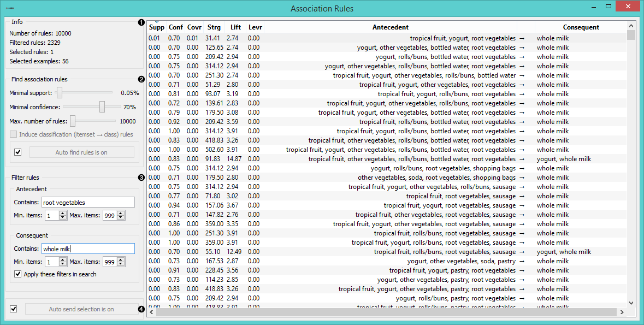This screenshot has width=644, height=325.
Task: Click the Minimal confidence slider handle
Action: click(102, 107)
